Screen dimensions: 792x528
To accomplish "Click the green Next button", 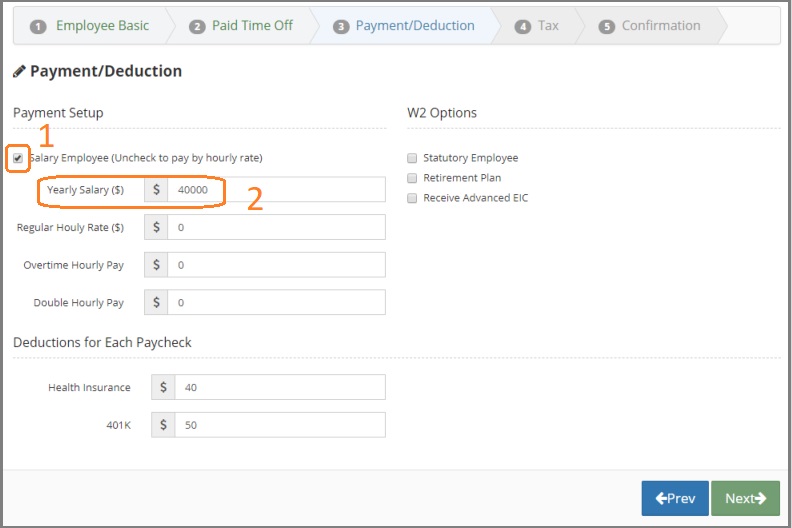I will (x=746, y=498).
